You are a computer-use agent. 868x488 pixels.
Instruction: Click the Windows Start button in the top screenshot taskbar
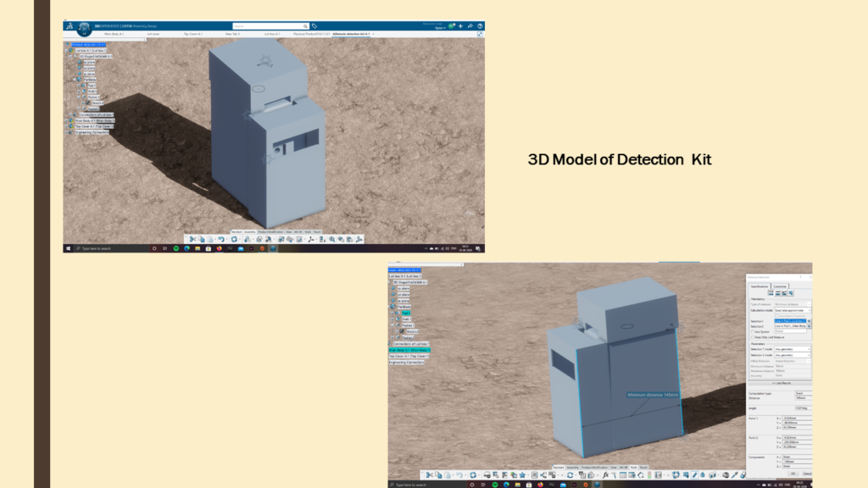(x=68, y=248)
